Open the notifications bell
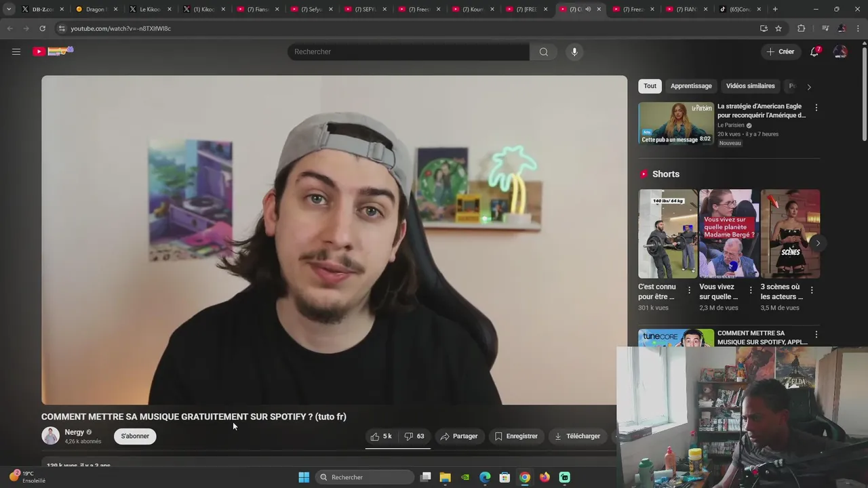The image size is (868, 488). (814, 52)
